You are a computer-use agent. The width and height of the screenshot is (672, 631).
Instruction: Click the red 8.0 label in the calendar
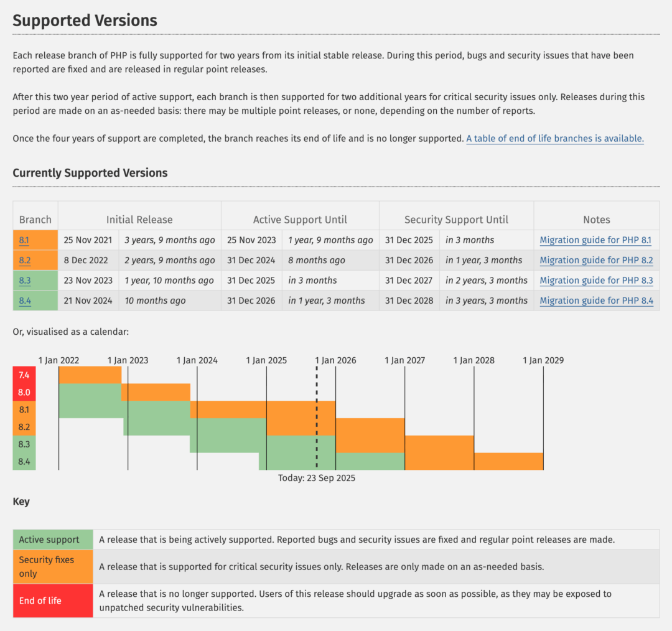tap(24, 393)
